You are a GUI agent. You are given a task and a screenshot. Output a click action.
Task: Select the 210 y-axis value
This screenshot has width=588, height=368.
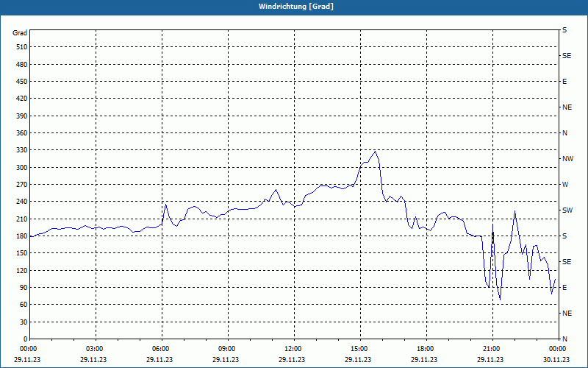click(x=22, y=219)
